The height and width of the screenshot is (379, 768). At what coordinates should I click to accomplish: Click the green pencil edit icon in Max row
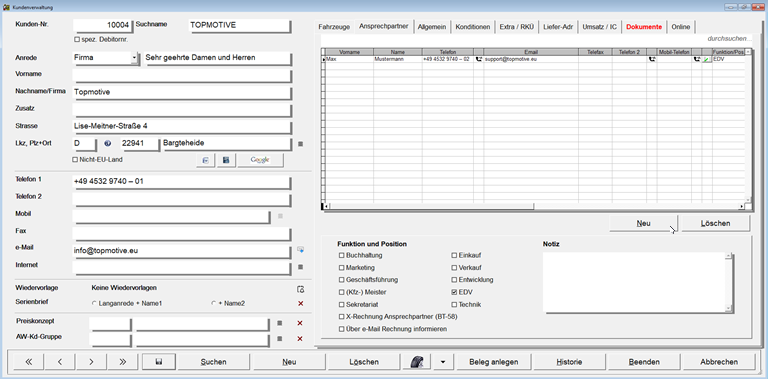pos(706,59)
